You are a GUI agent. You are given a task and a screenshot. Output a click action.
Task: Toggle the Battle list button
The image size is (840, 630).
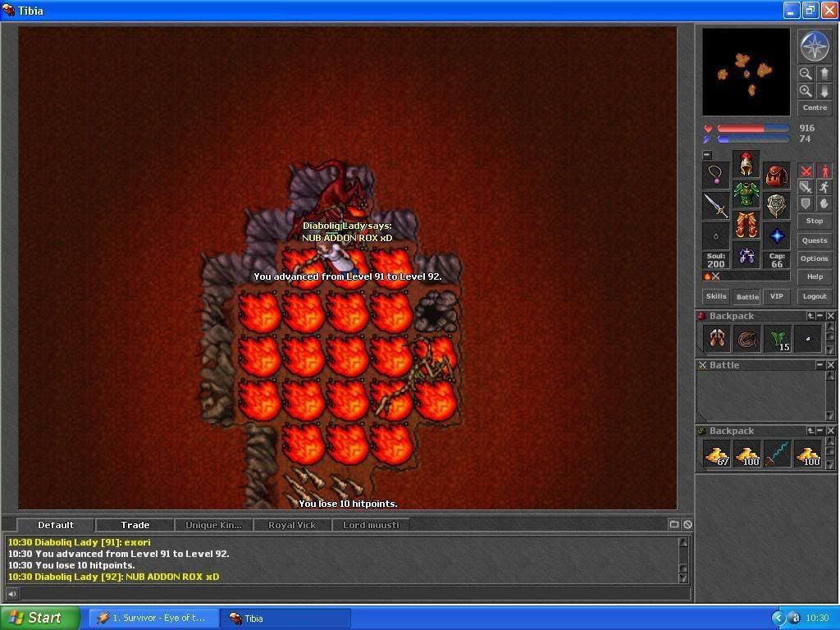pos(747,296)
